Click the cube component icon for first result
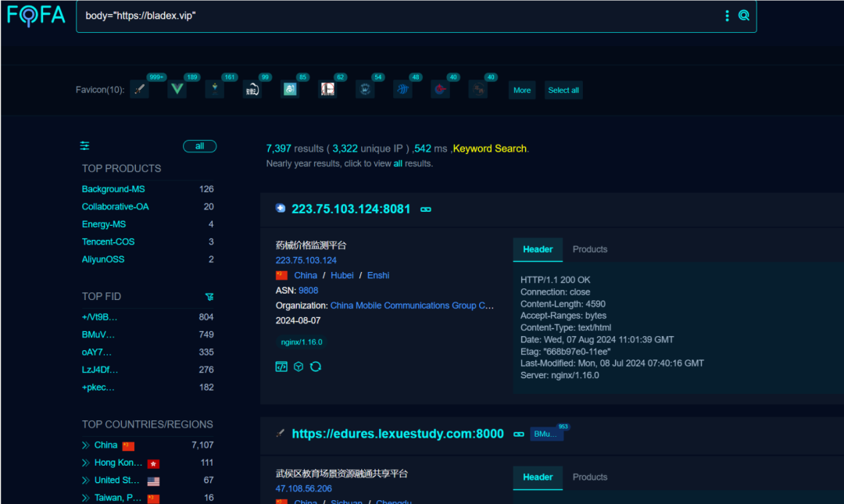This screenshot has height=504, width=844. click(x=299, y=366)
